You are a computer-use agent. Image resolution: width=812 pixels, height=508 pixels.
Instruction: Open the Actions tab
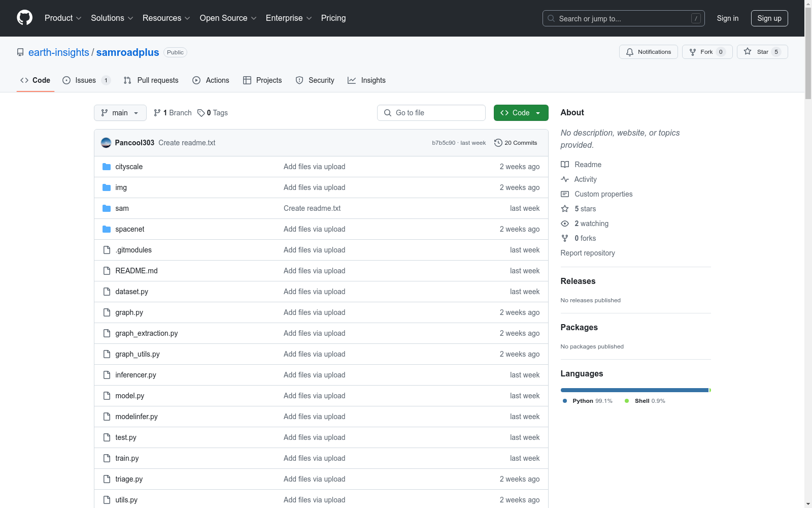click(x=211, y=80)
